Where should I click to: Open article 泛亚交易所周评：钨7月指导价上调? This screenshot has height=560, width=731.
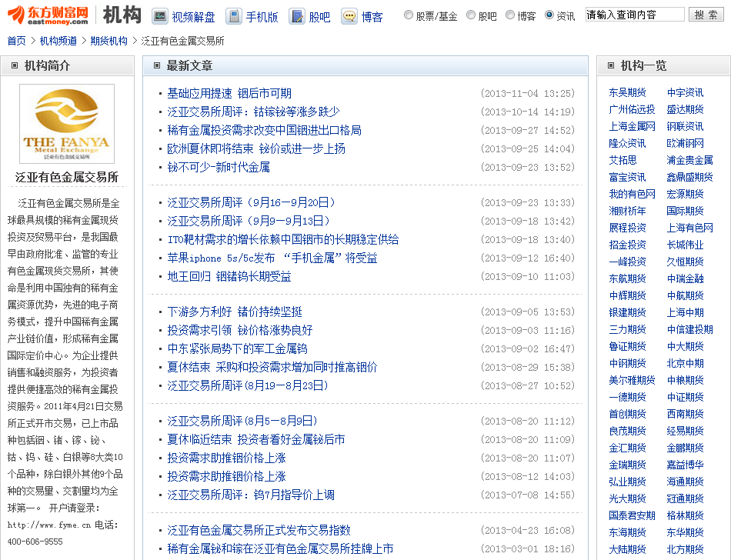coord(251,495)
